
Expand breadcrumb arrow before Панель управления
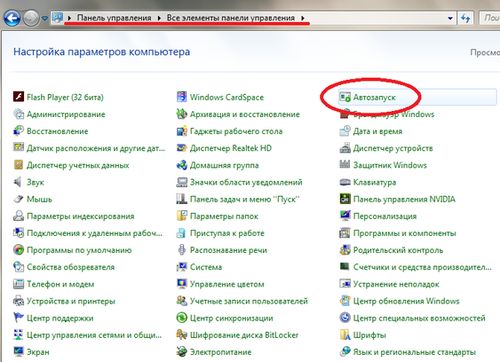coord(69,18)
